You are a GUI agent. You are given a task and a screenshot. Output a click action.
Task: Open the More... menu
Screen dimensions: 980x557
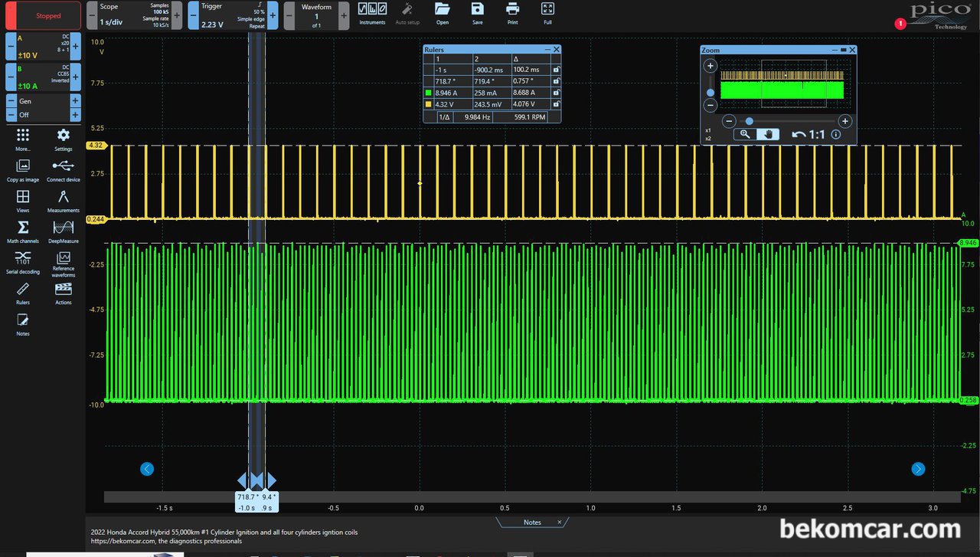23,136
